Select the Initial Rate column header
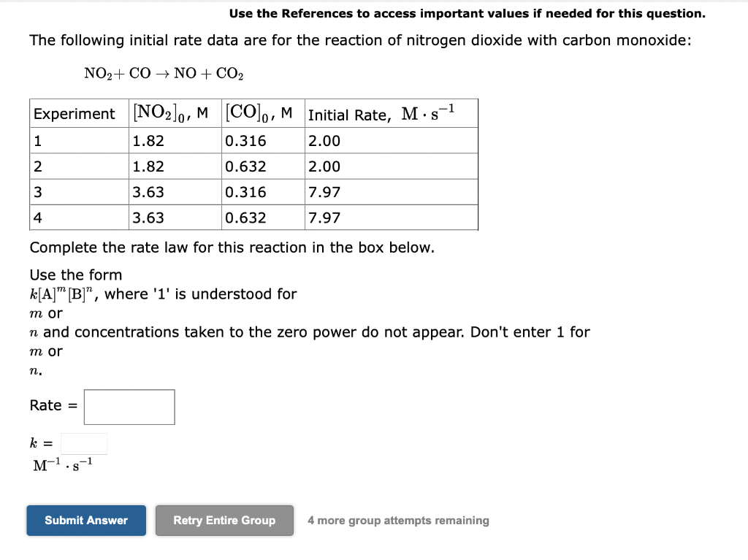Viewport: 748px width, 560px height. 382,114
